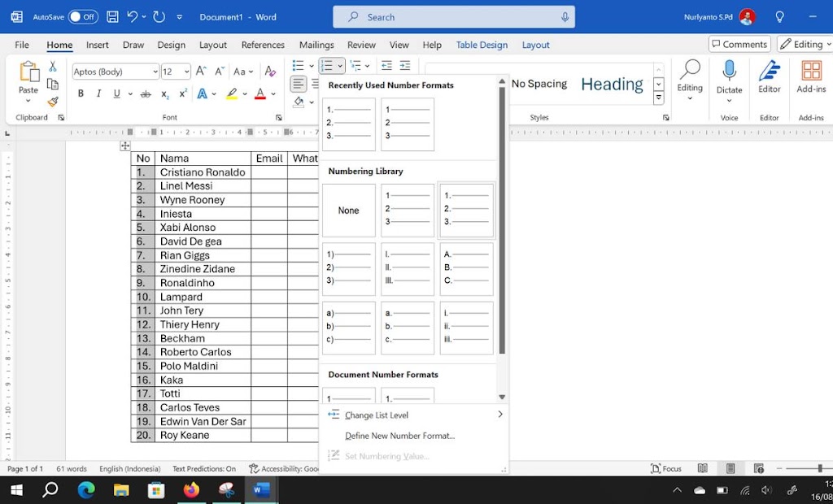Image resolution: width=833 pixels, height=504 pixels.
Task: Click the Copy icon in Clipboard group
Action: [53, 84]
